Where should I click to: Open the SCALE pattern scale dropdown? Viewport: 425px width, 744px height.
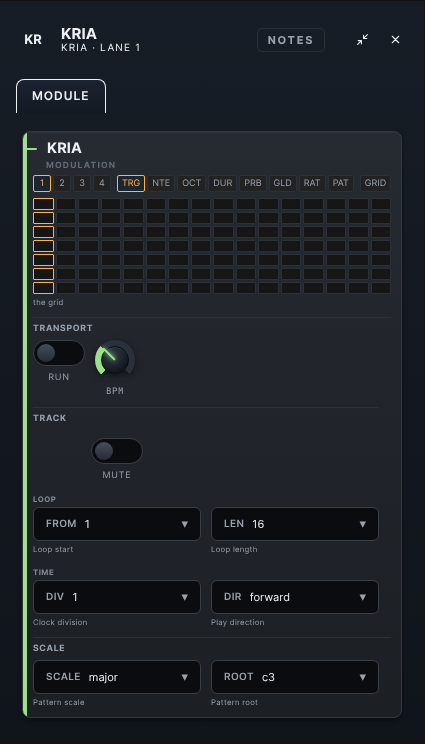(117, 677)
